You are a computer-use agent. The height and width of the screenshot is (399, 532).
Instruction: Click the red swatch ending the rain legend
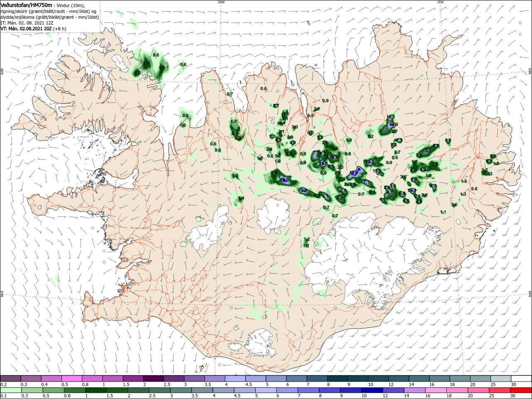pyautogui.click(x=521, y=390)
